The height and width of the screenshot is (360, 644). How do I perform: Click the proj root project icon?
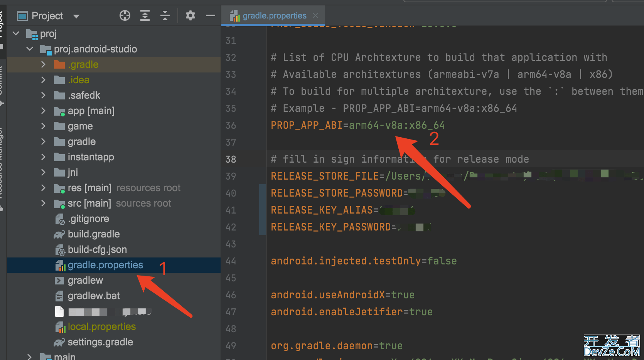point(32,34)
